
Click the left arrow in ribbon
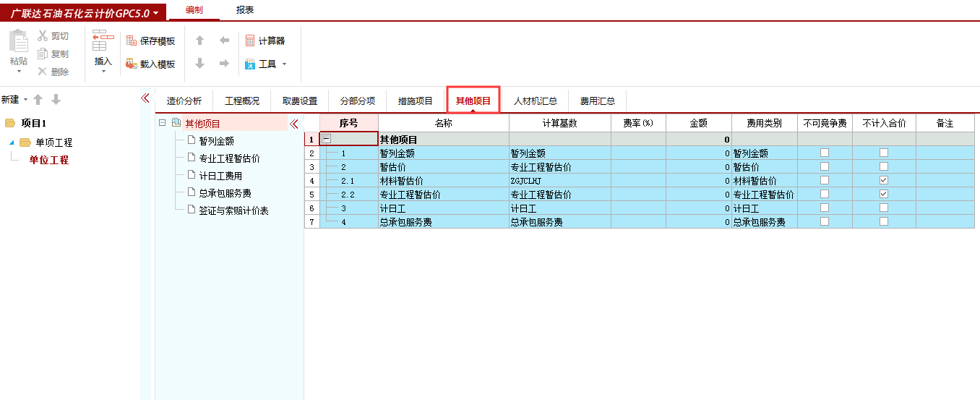coord(224,41)
